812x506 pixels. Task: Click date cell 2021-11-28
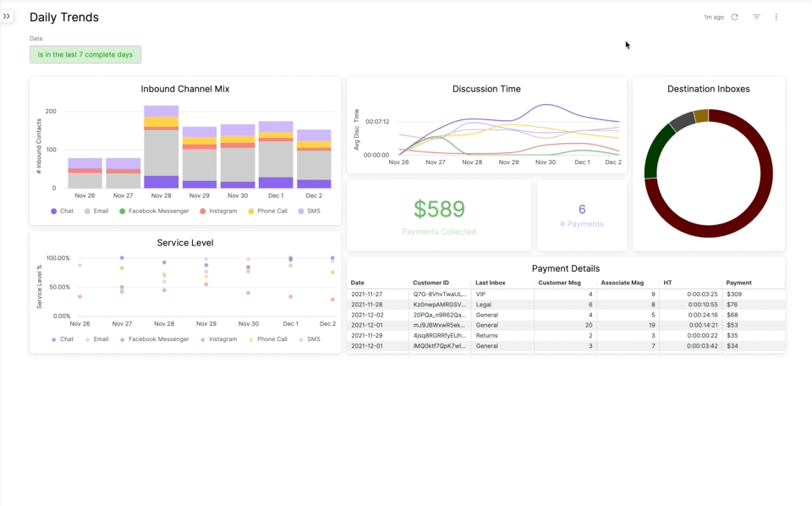click(366, 305)
